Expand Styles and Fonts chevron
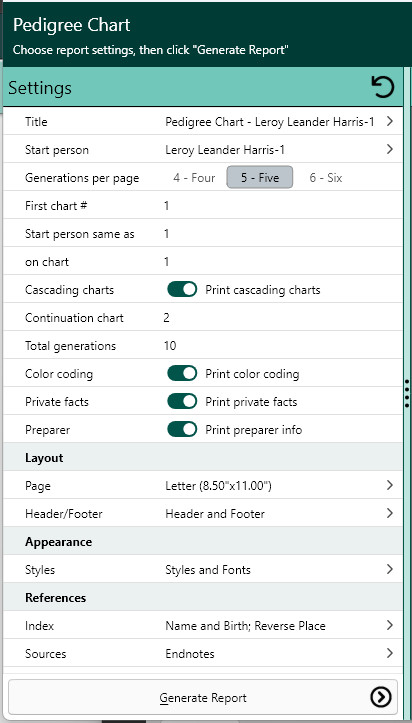Image resolution: width=412 pixels, height=723 pixels. [x=389, y=569]
